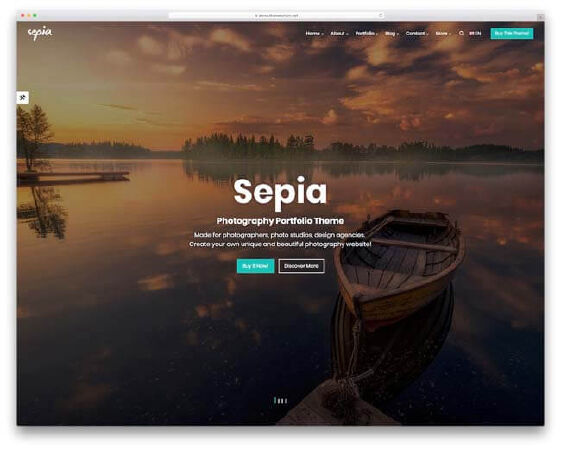Expand the Portfolio menu dropdown

pos(367,33)
